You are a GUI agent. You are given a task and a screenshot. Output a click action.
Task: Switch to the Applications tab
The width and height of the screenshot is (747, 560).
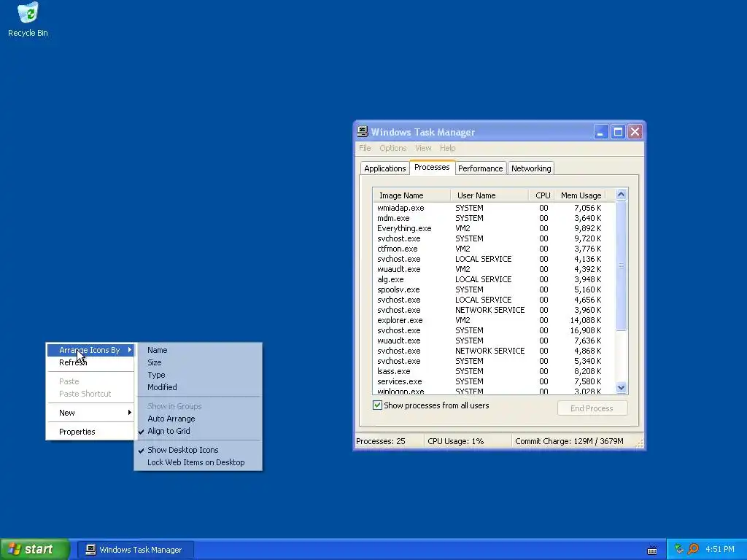(385, 168)
